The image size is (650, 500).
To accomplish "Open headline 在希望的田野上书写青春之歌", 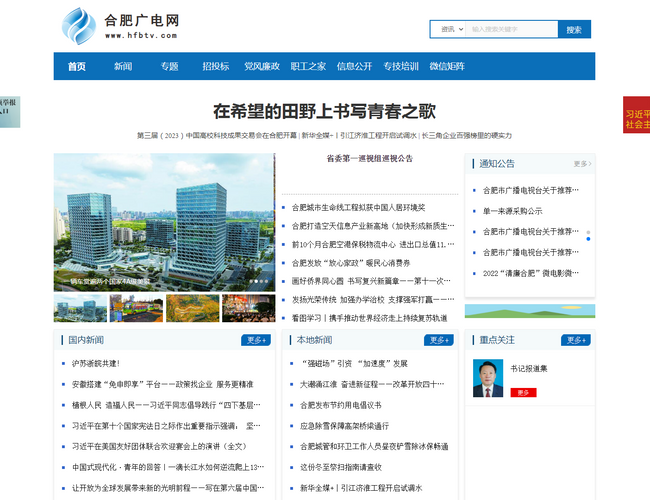I will pyautogui.click(x=325, y=112).
